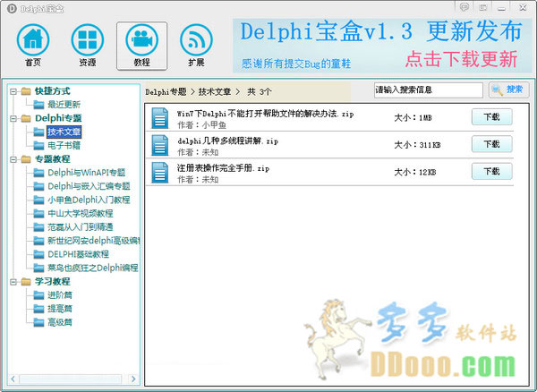Click the folder icon beside 高级篇
This screenshot has width=537, height=392.
tap(38, 322)
